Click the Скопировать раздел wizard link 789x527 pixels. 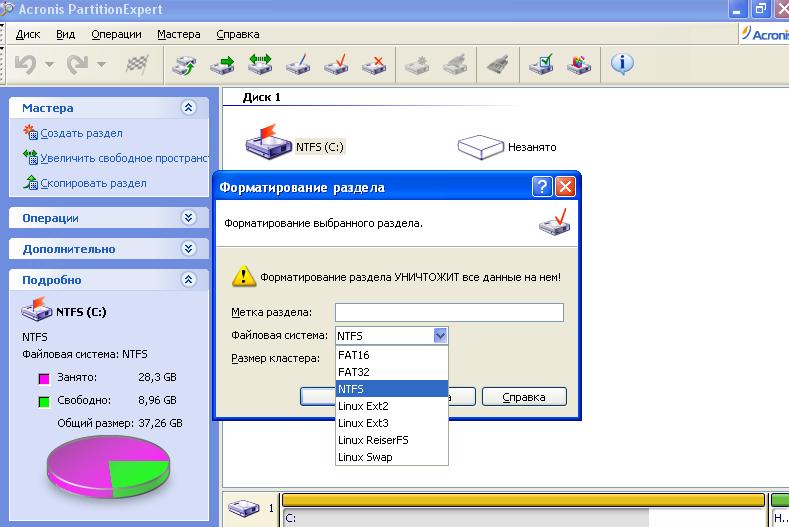click(x=94, y=183)
